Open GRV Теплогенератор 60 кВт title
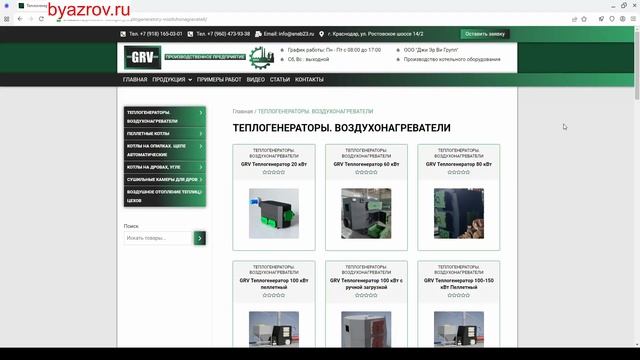 366,164
